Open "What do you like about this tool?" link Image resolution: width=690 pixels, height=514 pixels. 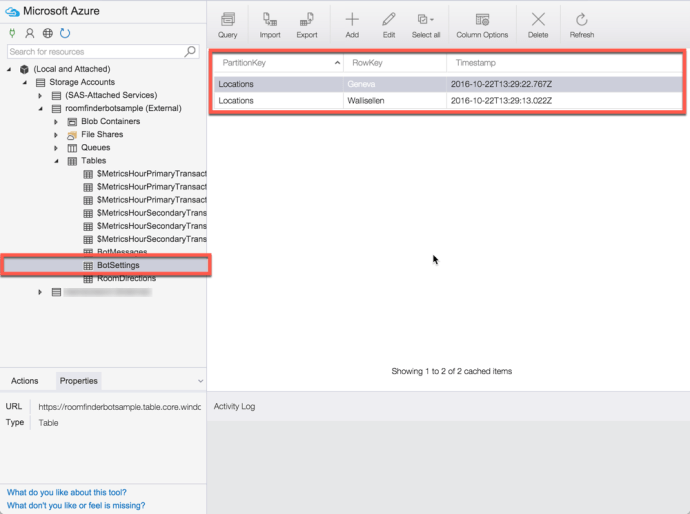(67, 492)
